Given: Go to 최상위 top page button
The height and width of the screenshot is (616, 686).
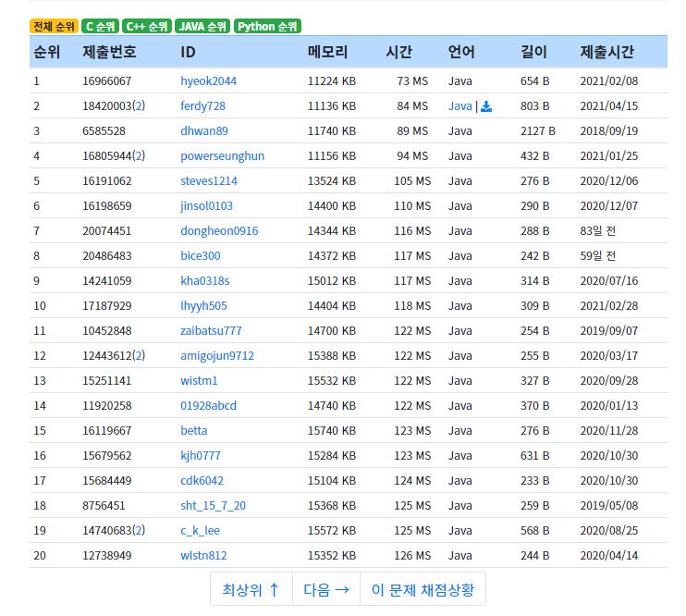Looking at the screenshot, I should (x=251, y=589).
